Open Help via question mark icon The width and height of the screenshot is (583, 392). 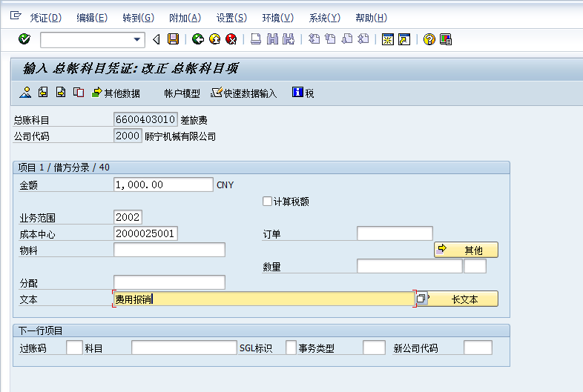pos(429,39)
